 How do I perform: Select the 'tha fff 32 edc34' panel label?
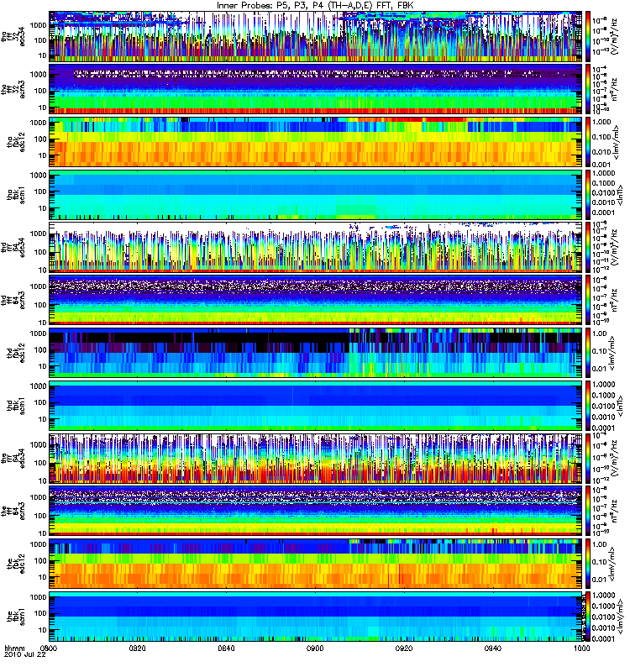point(13,37)
